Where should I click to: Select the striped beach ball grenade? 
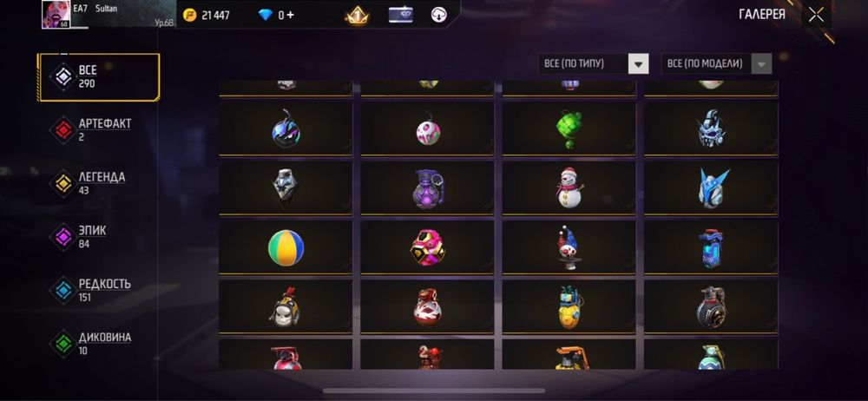tap(286, 248)
